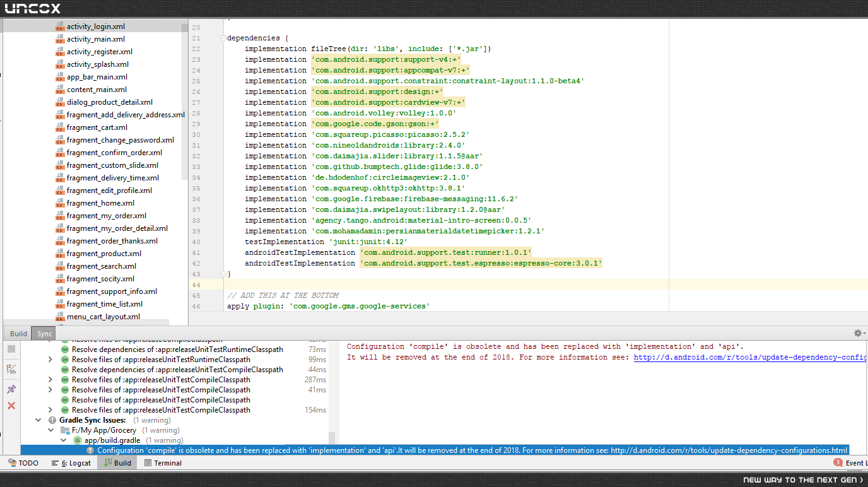Switch to the Sync tab
Image resolution: width=868 pixels, height=487 pixels.
pyautogui.click(x=44, y=334)
